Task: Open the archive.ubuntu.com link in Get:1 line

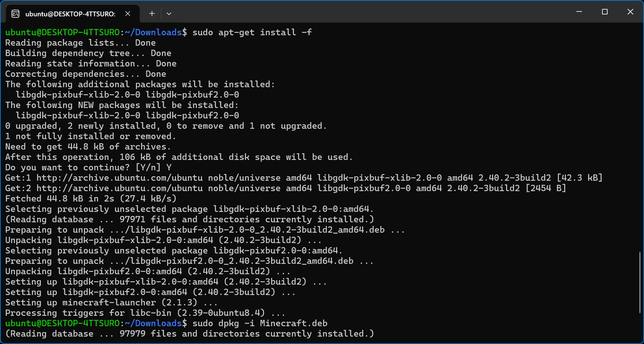Action: pos(120,178)
